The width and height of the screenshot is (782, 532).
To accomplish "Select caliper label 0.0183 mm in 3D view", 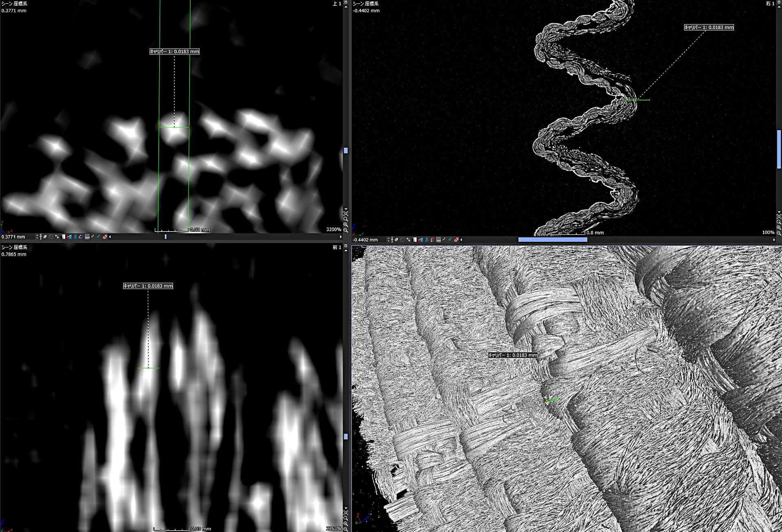I will [513, 355].
